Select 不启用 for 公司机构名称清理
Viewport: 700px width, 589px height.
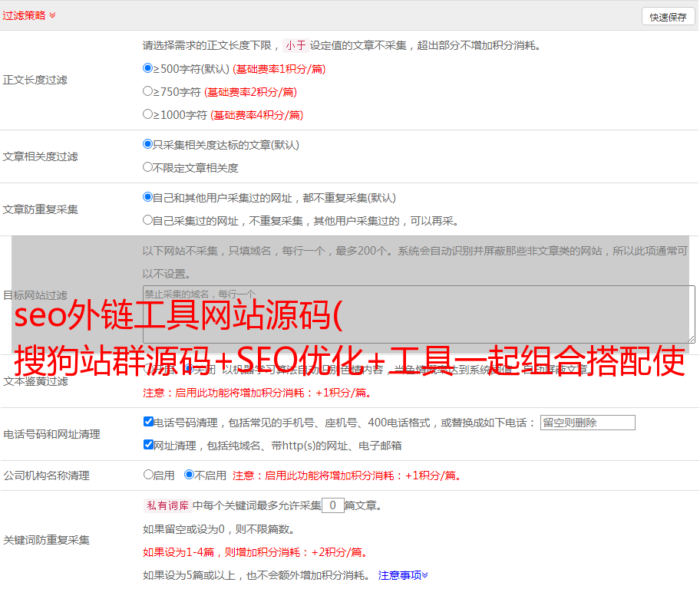[190, 475]
